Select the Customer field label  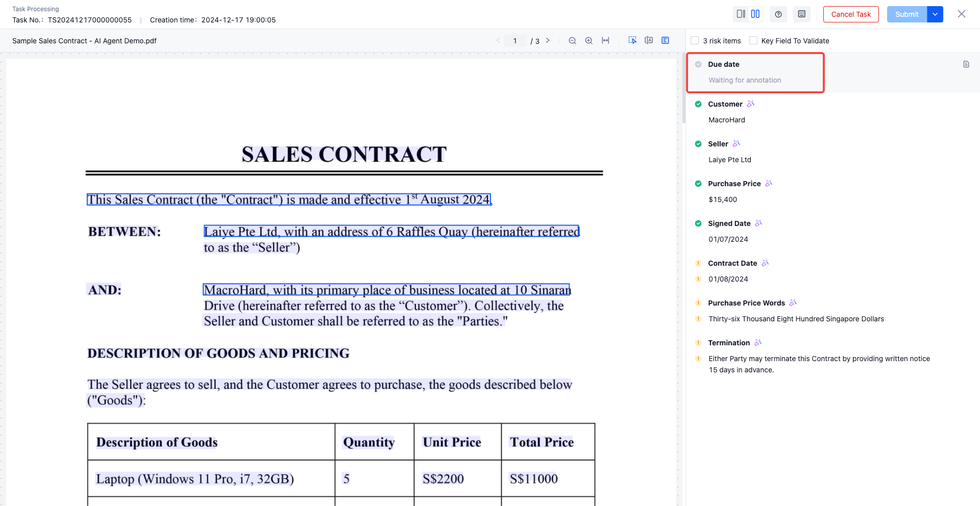[x=725, y=104]
